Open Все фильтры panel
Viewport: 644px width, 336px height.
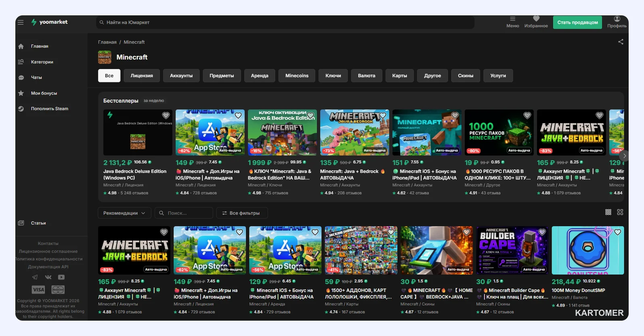[242, 213]
